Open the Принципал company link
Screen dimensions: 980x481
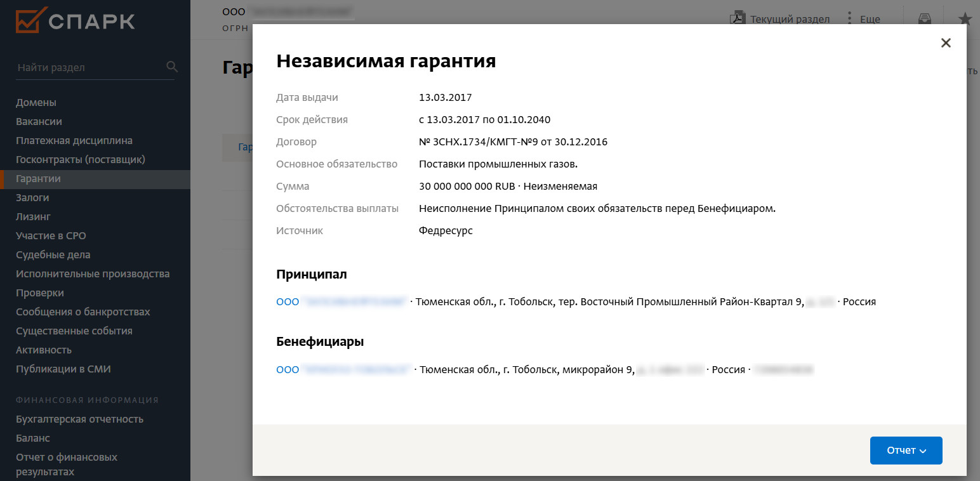pyautogui.click(x=341, y=302)
